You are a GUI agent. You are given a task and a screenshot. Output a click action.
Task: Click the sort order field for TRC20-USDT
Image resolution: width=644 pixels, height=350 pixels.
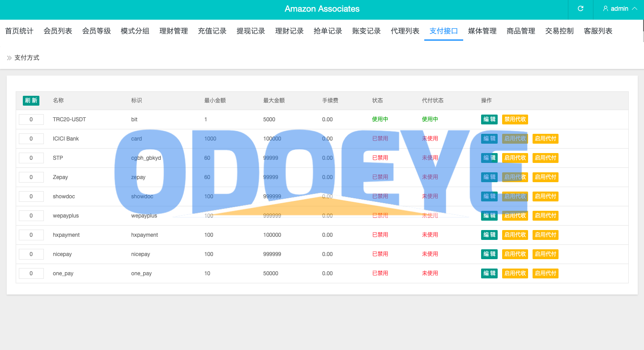click(31, 120)
